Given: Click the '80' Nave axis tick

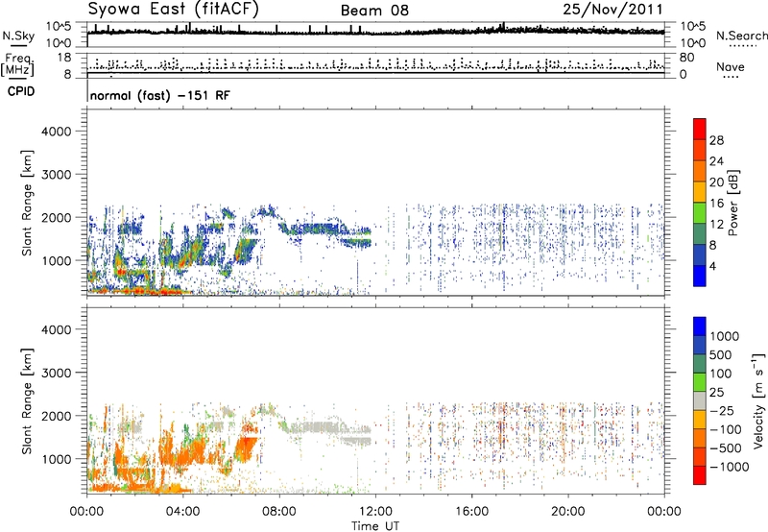Looking at the screenshot, I should pos(686,58).
